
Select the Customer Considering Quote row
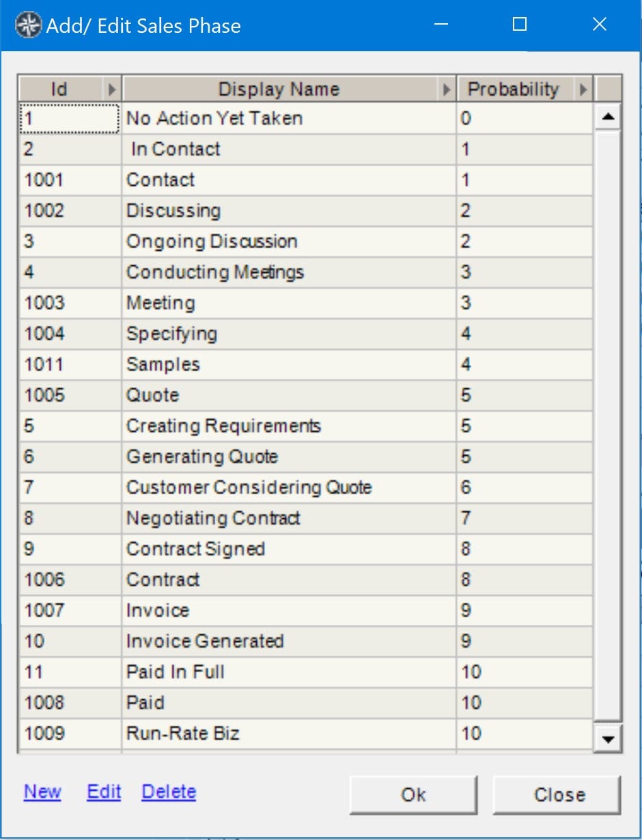[x=306, y=487]
